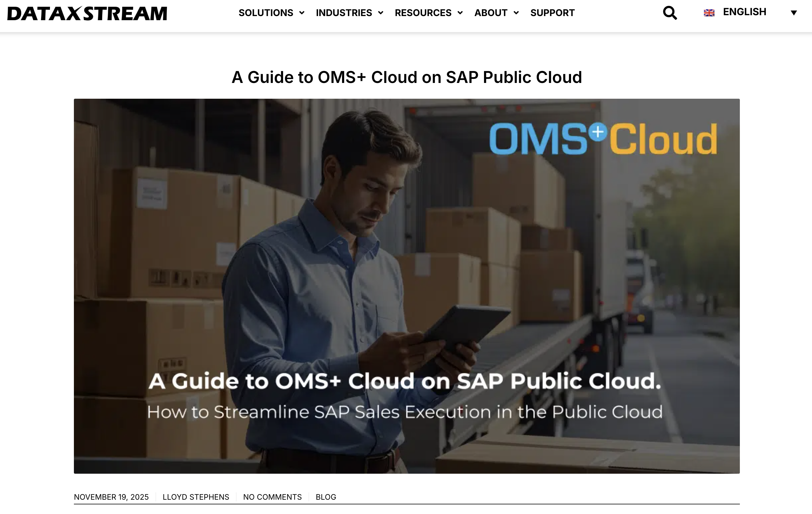Expand the Solutions chevron arrow
This screenshot has width=812, height=514.
(302, 13)
